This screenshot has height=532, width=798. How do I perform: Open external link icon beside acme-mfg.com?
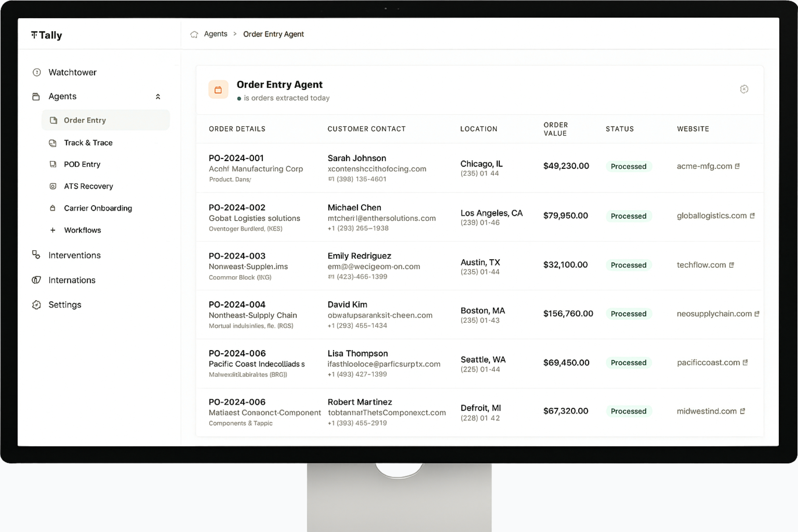[737, 166]
